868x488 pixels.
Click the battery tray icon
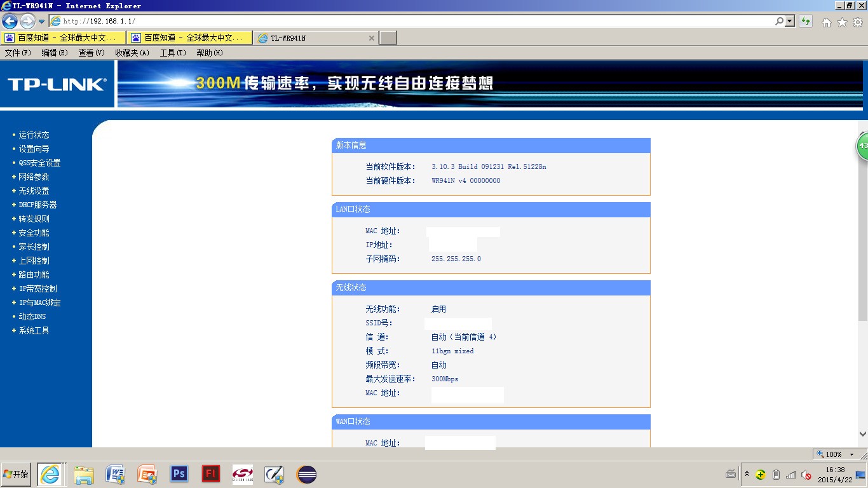pos(776,474)
